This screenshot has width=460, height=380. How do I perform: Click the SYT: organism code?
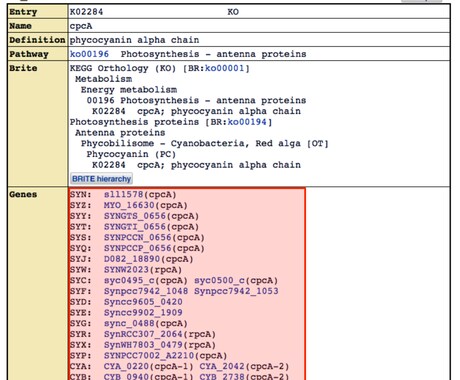pos(80,227)
